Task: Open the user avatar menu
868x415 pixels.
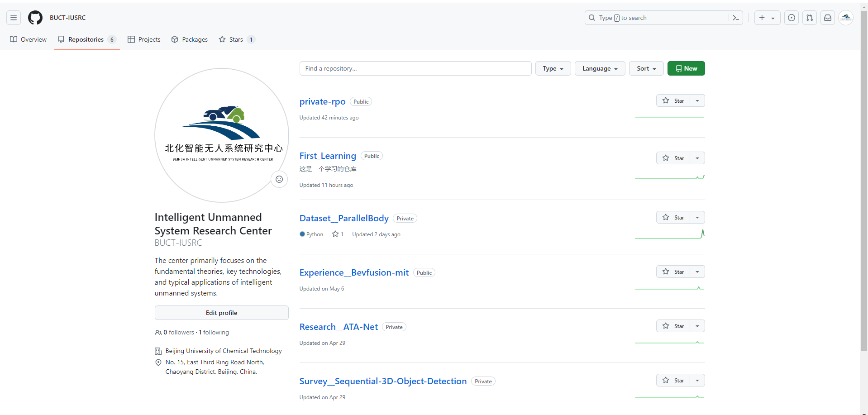Action: (846, 18)
